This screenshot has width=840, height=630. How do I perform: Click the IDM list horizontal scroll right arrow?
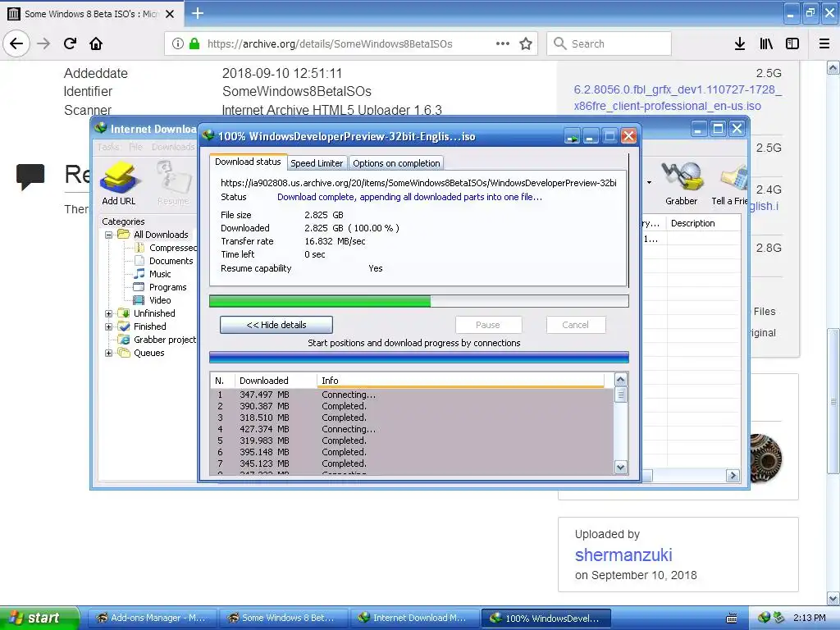point(733,475)
